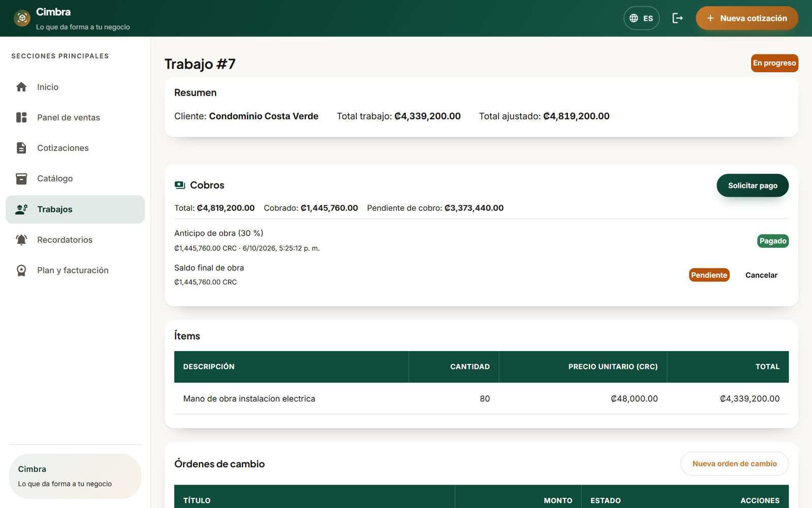Viewport: 812px width, 508px height.
Task: Click the Cimbra logo icon in header
Action: (x=22, y=18)
